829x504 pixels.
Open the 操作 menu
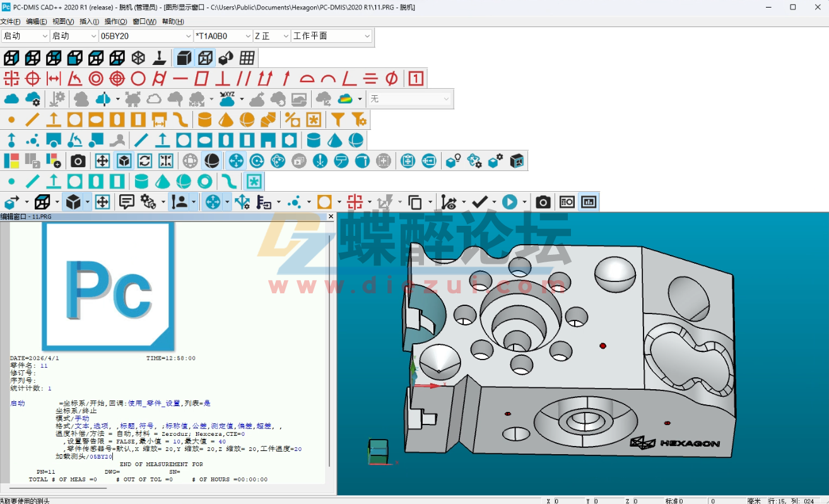pyautogui.click(x=115, y=21)
